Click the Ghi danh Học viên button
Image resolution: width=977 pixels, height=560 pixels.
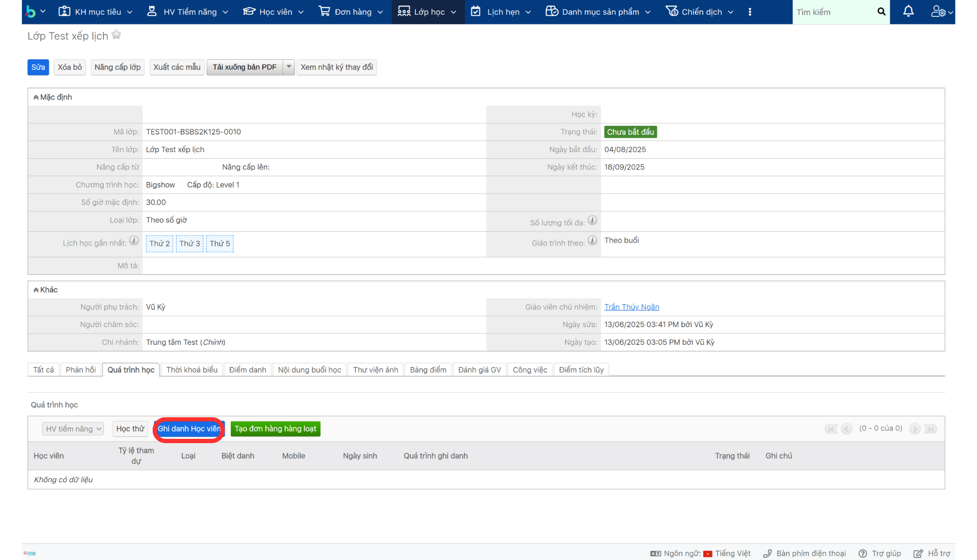(x=189, y=429)
